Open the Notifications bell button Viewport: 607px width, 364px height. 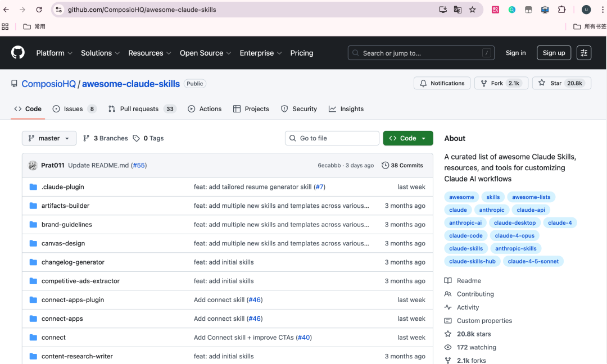(442, 83)
